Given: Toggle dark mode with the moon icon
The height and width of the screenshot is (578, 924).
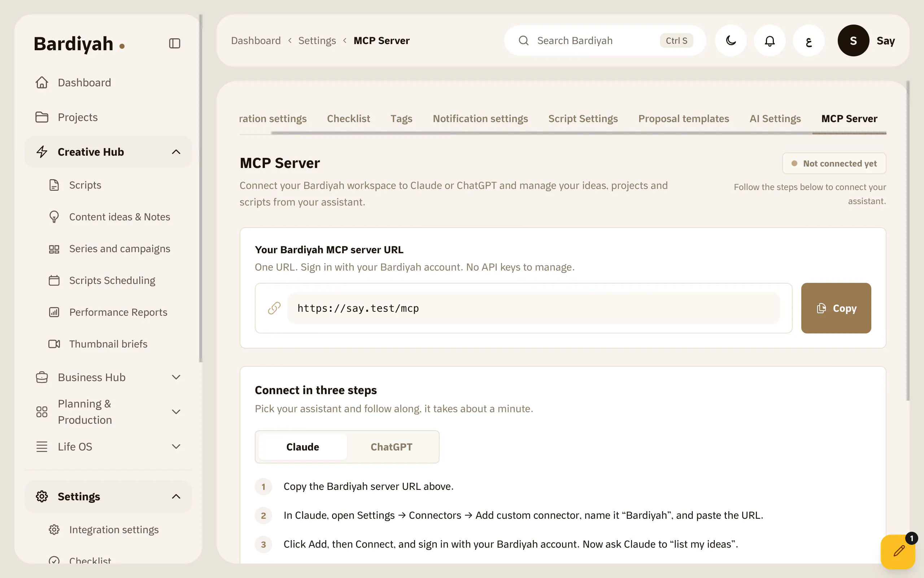Looking at the screenshot, I should click(731, 40).
